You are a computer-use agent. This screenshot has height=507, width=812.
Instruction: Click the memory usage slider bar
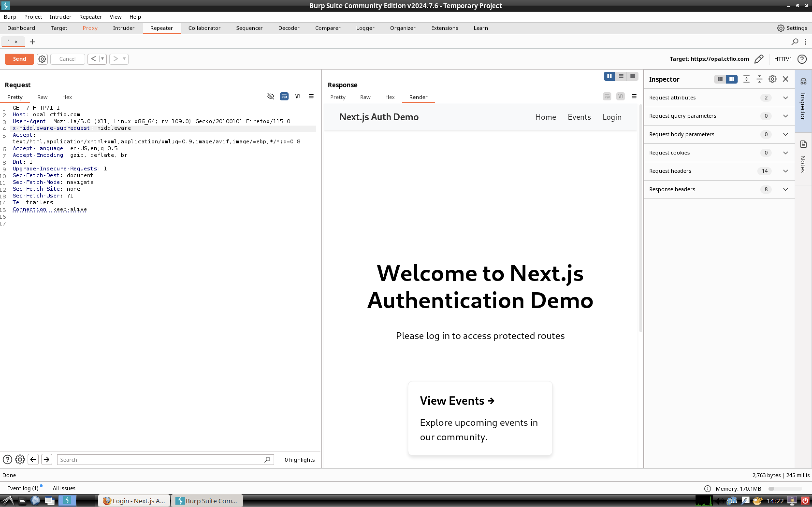point(785,489)
